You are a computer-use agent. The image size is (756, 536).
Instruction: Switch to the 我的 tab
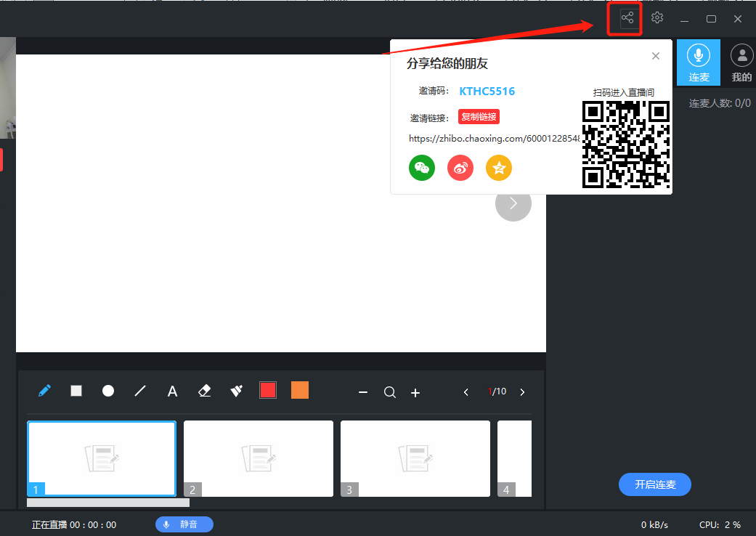(741, 62)
